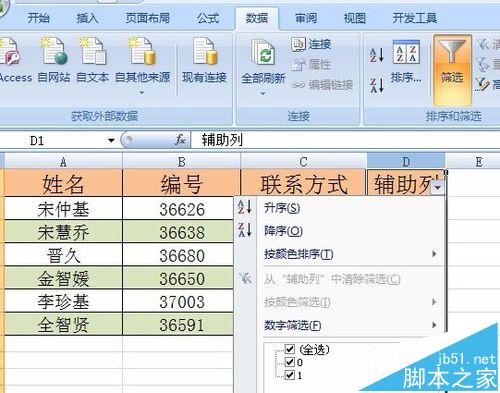Image resolution: width=500 pixels, height=393 pixels.
Task: Uncheck the 0 value checkbox
Action: click(x=290, y=362)
